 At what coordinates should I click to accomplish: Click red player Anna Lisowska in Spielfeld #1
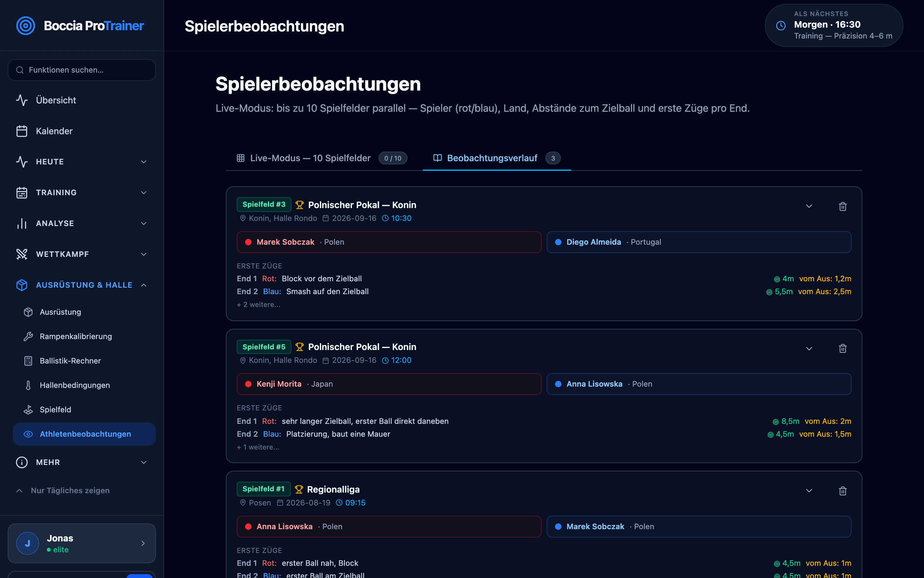389,526
